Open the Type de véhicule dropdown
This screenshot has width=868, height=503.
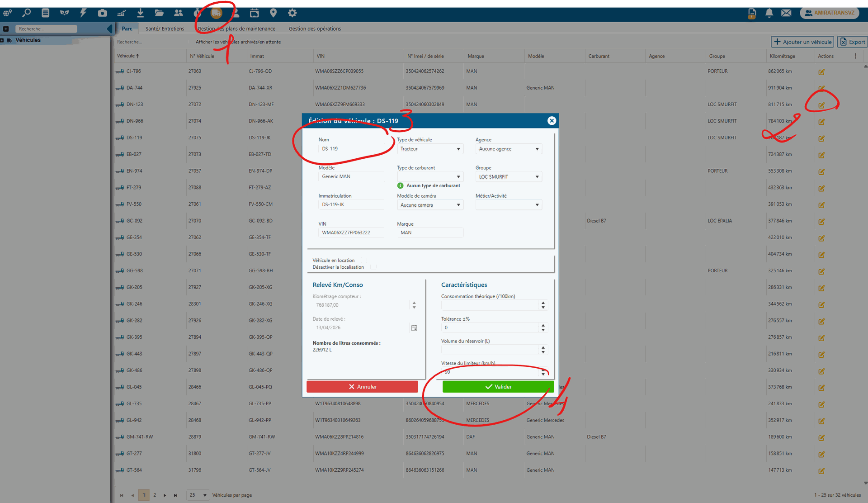click(429, 149)
